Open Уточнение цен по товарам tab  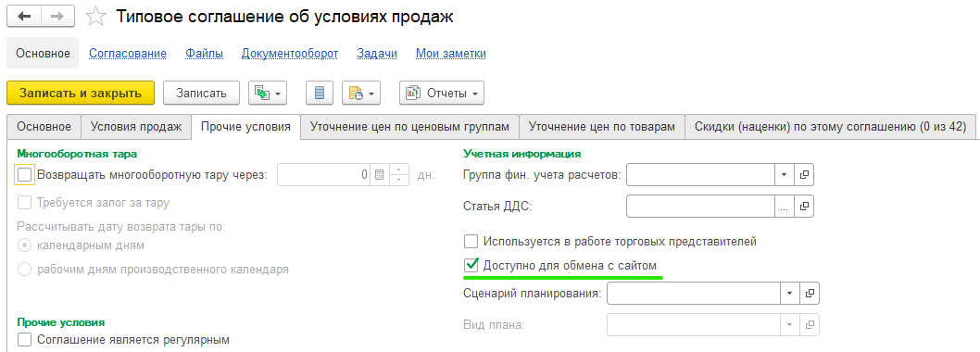tap(602, 126)
